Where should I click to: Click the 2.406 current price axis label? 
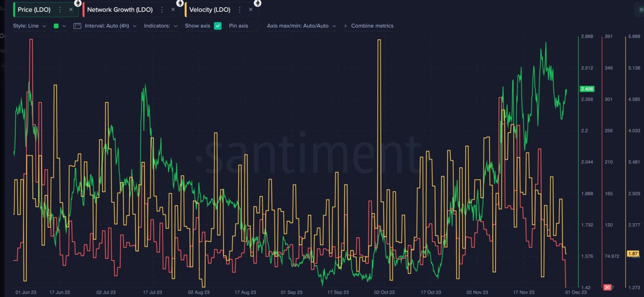[587, 89]
